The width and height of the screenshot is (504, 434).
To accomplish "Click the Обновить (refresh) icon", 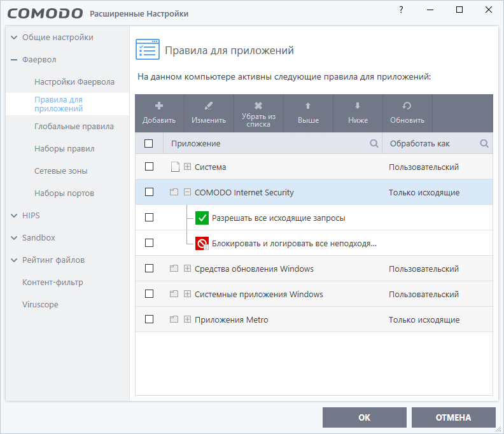I will point(407,106).
